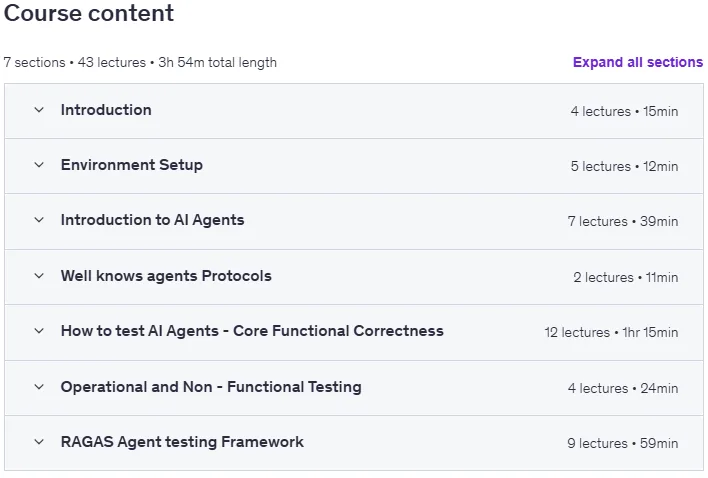Click 7 lectures 39min label
This screenshot has width=708, height=478.
pos(623,222)
